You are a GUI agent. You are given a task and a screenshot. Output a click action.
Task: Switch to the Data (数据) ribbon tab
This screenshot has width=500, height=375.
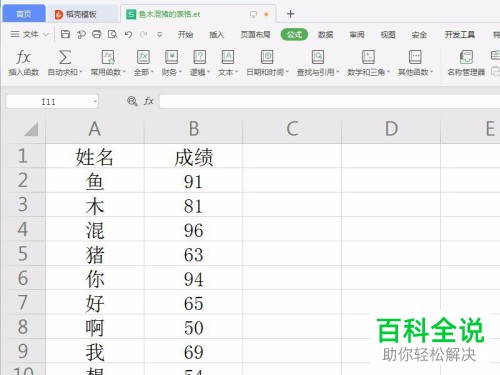click(x=325, y=34)
